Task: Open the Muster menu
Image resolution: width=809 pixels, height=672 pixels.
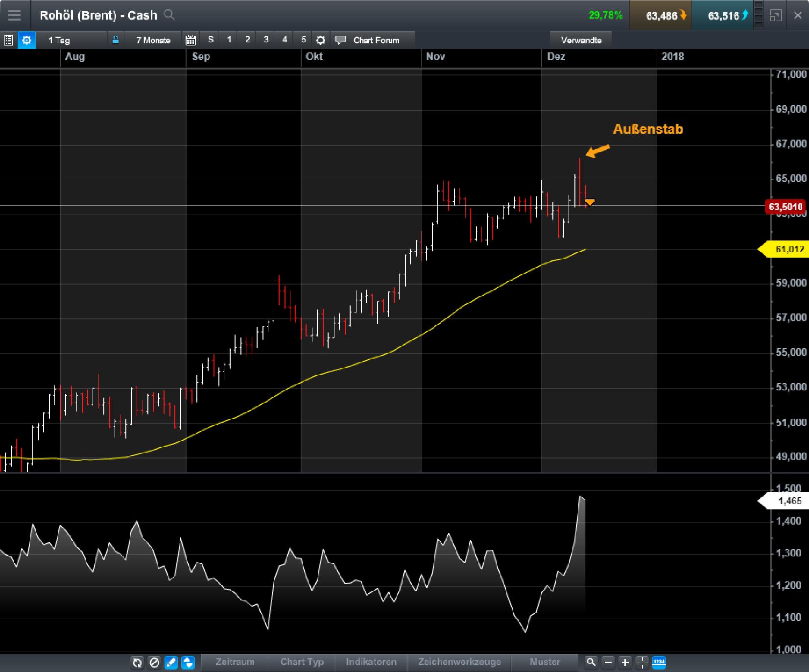Action: pos(545,662)
